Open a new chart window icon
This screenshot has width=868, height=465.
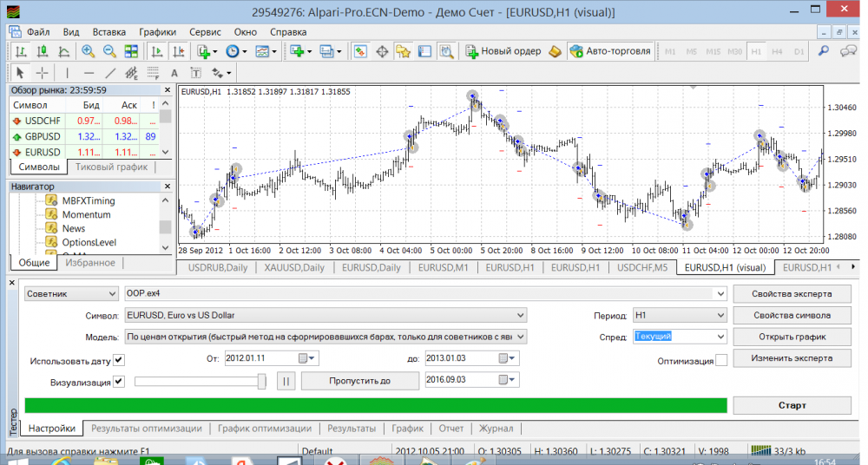[300, 51]
